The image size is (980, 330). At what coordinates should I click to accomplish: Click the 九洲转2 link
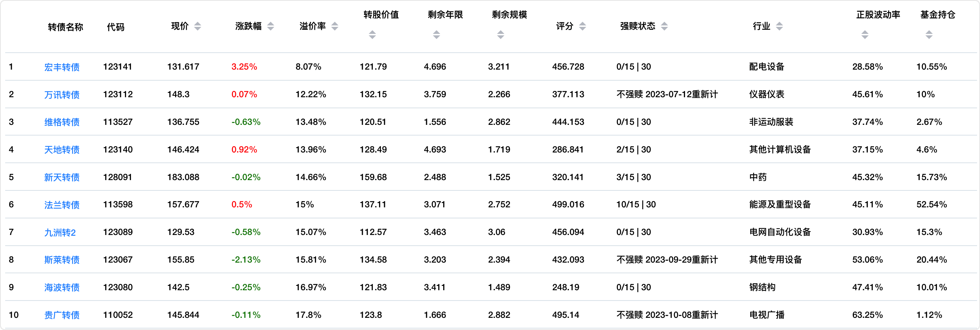coord(60,232)
